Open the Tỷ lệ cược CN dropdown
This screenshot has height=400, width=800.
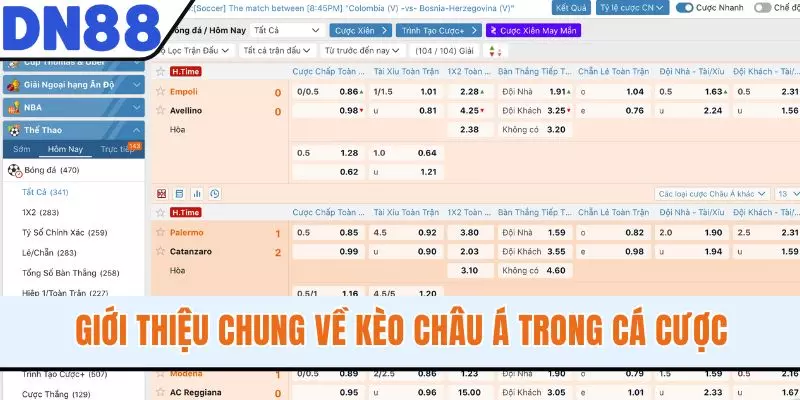click(633, 8)
